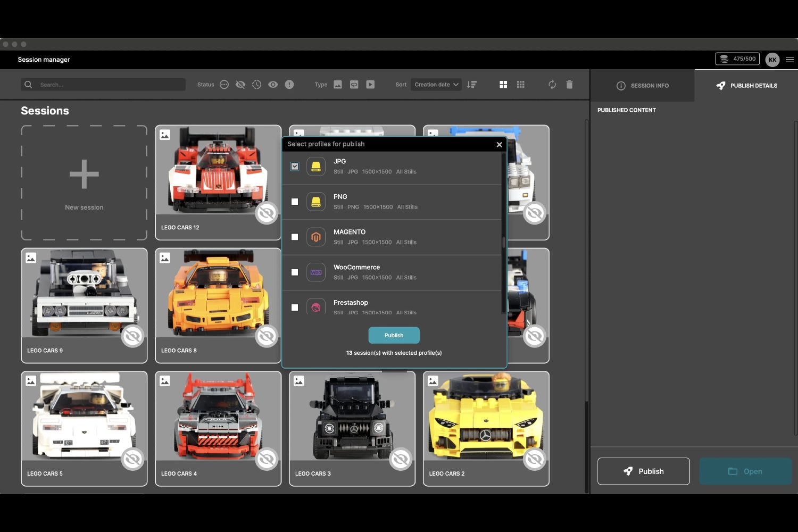This screenshot has height=532, width=798.
Task: Open the KK user account menu
Action: [772, 60]
